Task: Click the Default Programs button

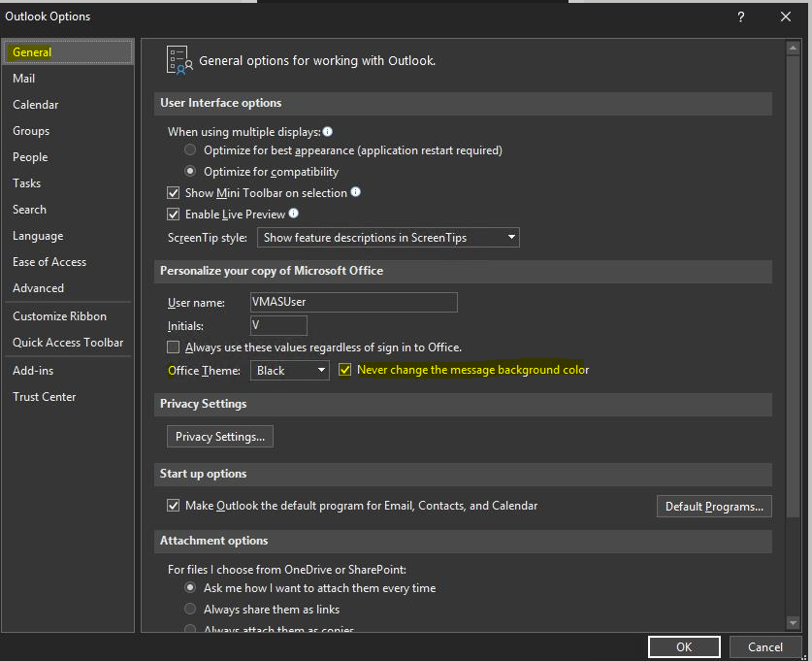Action: (714, 507)
